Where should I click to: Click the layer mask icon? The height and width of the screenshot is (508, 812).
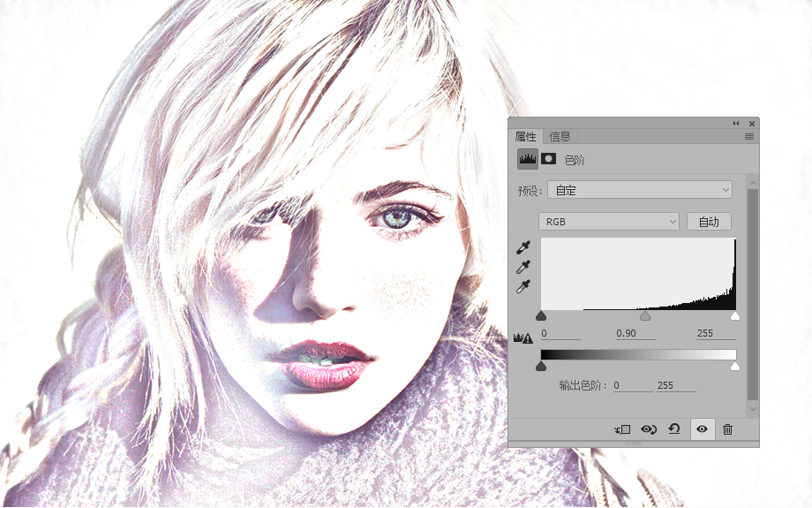[x=548, y=159]
